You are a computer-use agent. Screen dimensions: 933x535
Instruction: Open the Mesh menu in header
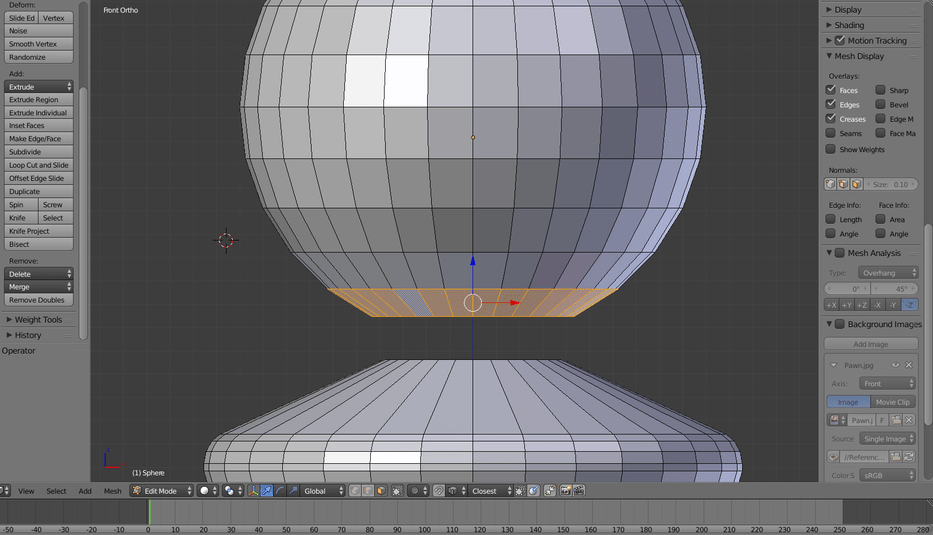pyautogui.click(x=113, y=491)
